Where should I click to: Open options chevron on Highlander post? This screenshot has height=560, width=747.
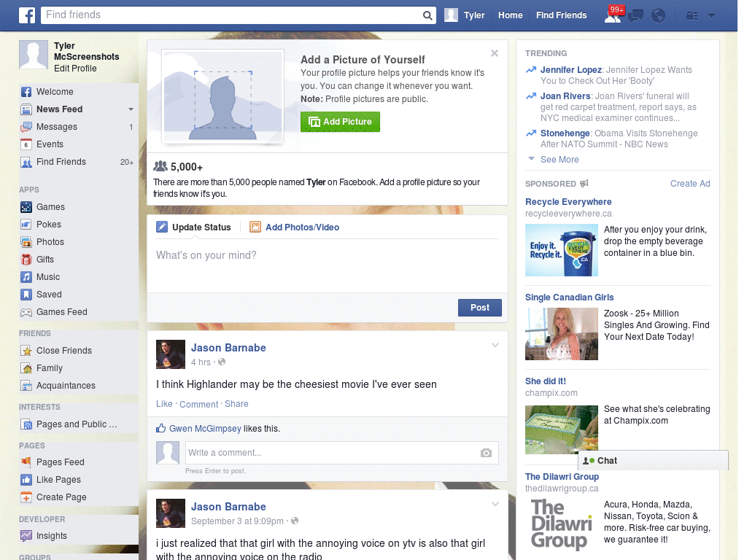point(495,345)
